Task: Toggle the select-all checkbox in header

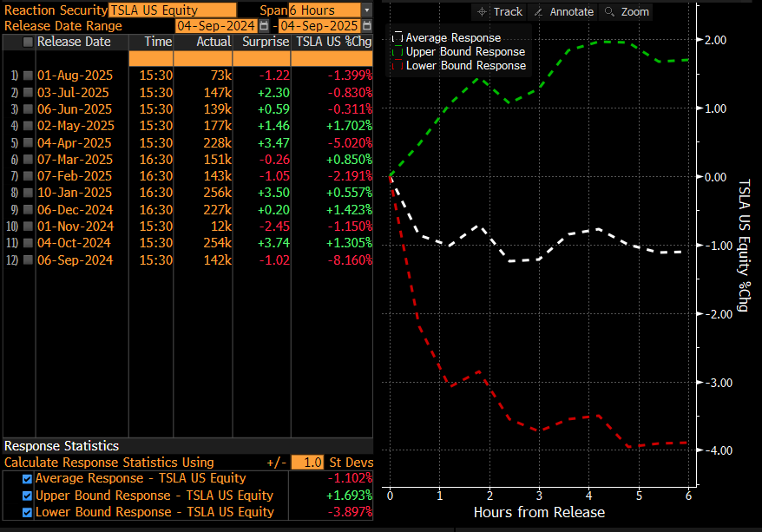Action: (x=28, y=43)
